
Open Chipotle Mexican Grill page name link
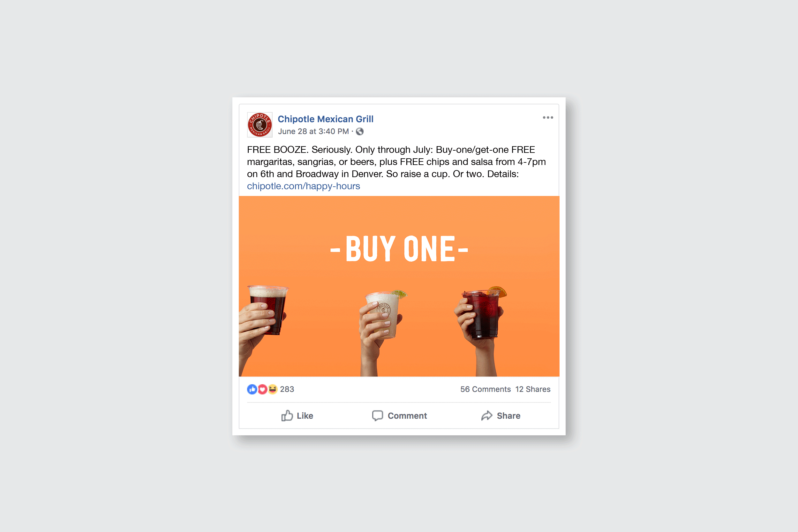pos(325,119)
